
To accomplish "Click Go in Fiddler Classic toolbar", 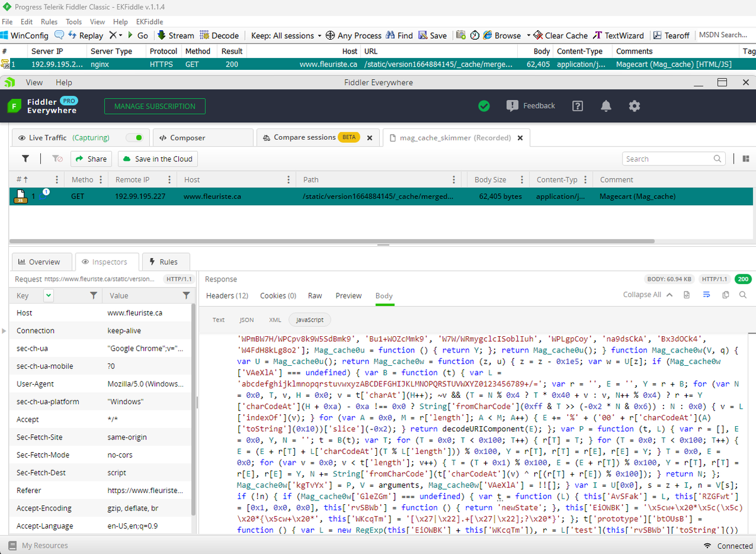I will [x=138, y=35].
